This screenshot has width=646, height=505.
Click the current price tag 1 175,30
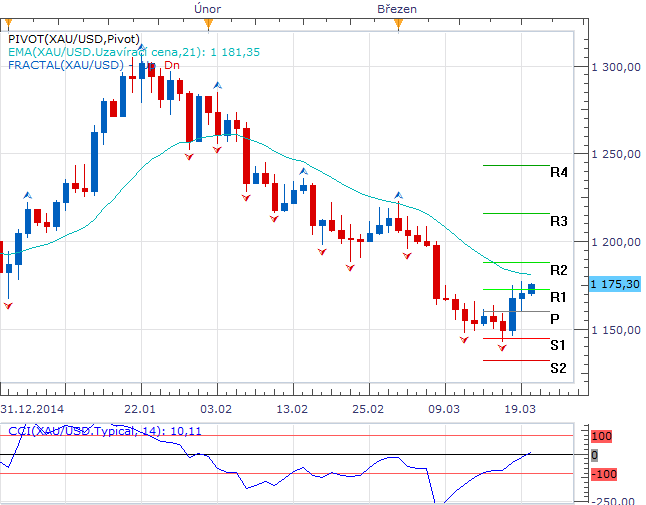615,284
